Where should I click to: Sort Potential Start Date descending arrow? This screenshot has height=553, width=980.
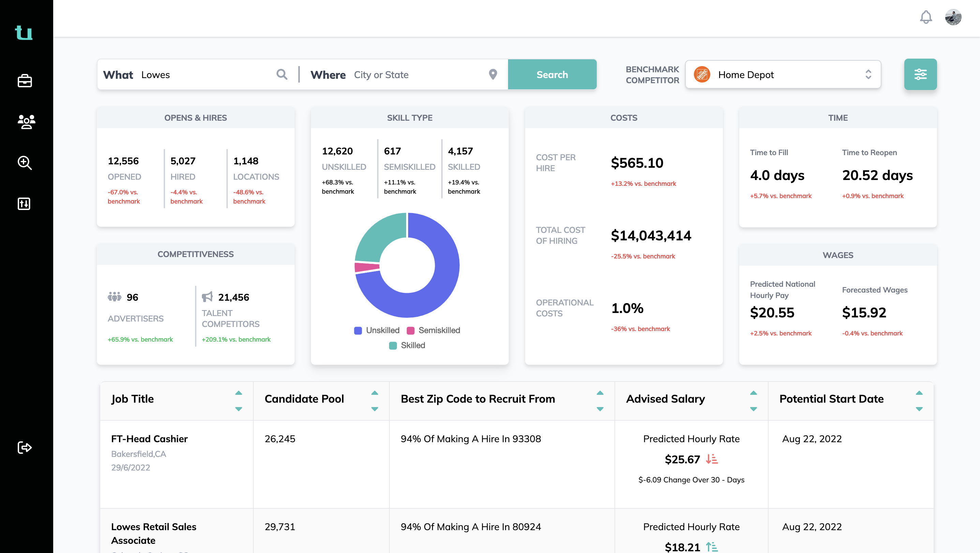tap(919, 409)
